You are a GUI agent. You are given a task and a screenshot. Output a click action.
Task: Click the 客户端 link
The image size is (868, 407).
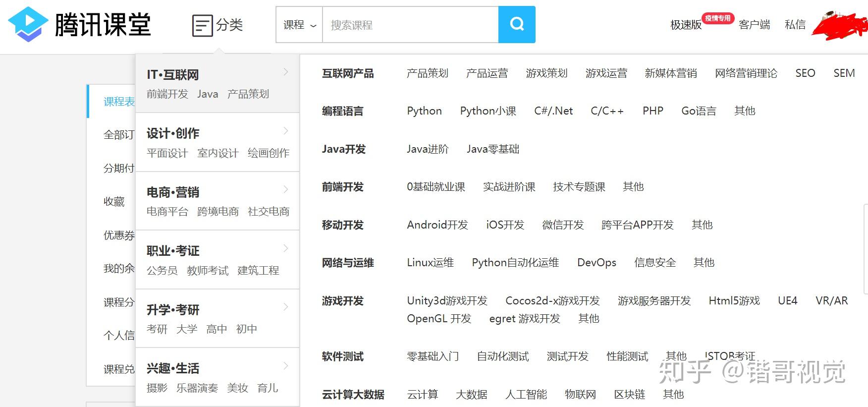pos(754,25)
